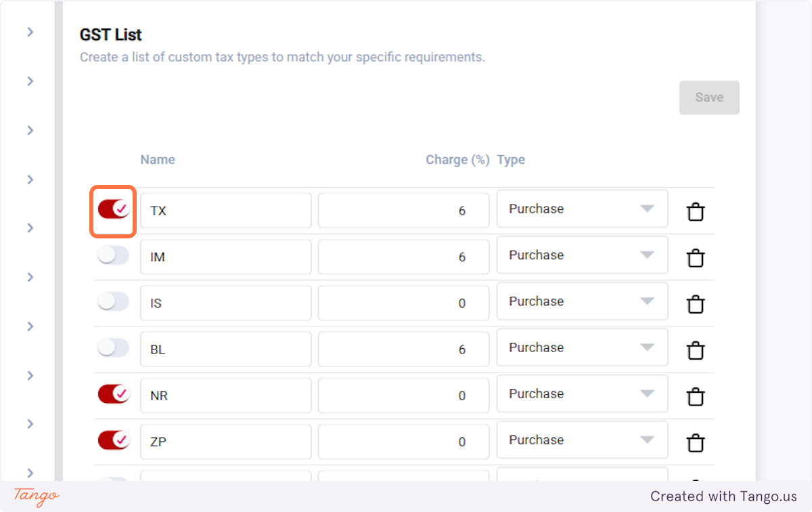
Task: Delete the NR tax row
Action: click(x=696, y=396)
